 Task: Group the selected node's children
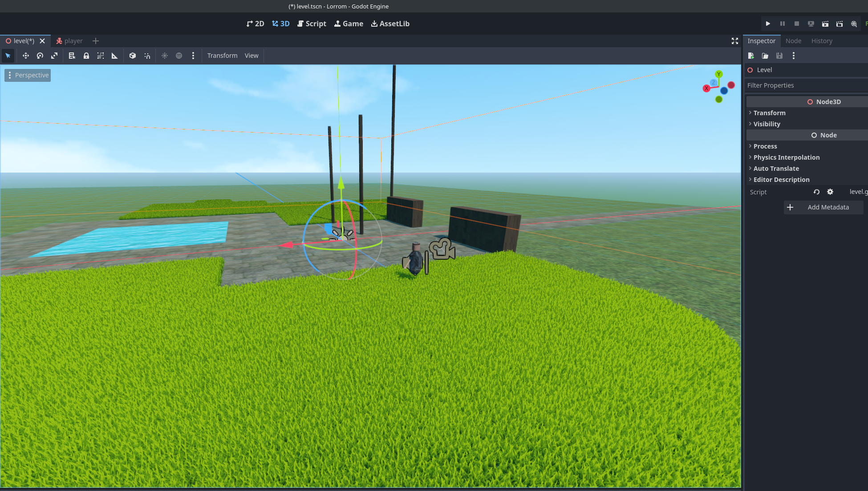(101, 56)
